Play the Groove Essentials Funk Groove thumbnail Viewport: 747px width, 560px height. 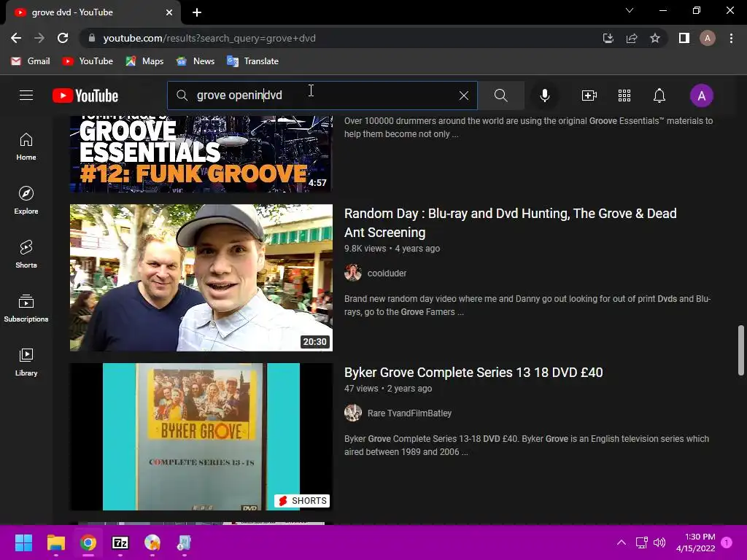click(201, 155)
